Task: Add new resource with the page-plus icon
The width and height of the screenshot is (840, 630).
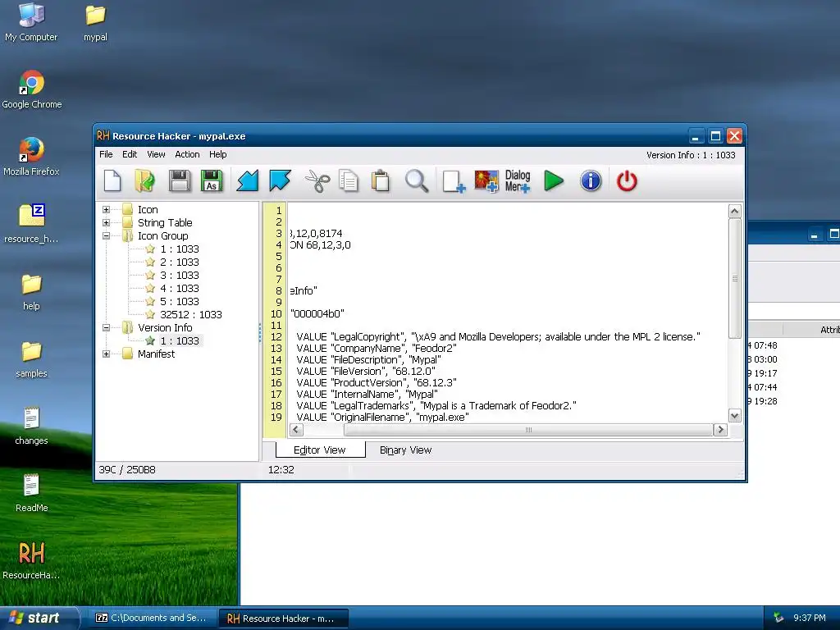Action: [x=454, y=181]
